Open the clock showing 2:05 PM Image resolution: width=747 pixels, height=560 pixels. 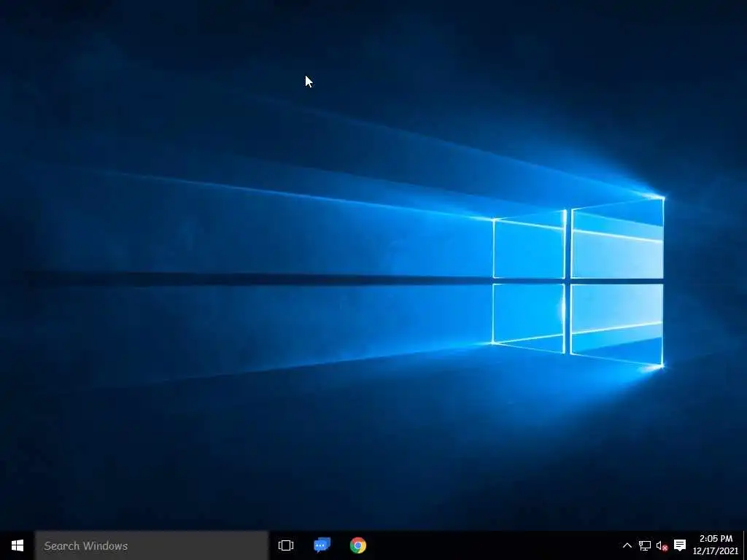click(x=716, y=545)
